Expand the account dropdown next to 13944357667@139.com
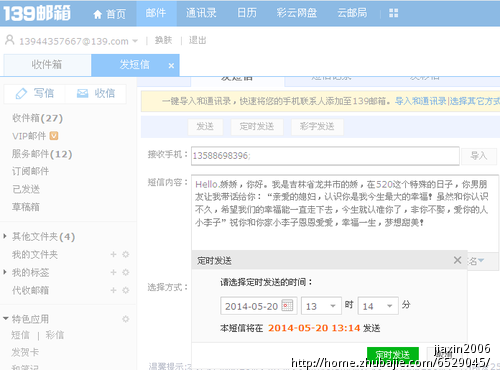This screenshot has height=370, width=500. coord(135,41)
